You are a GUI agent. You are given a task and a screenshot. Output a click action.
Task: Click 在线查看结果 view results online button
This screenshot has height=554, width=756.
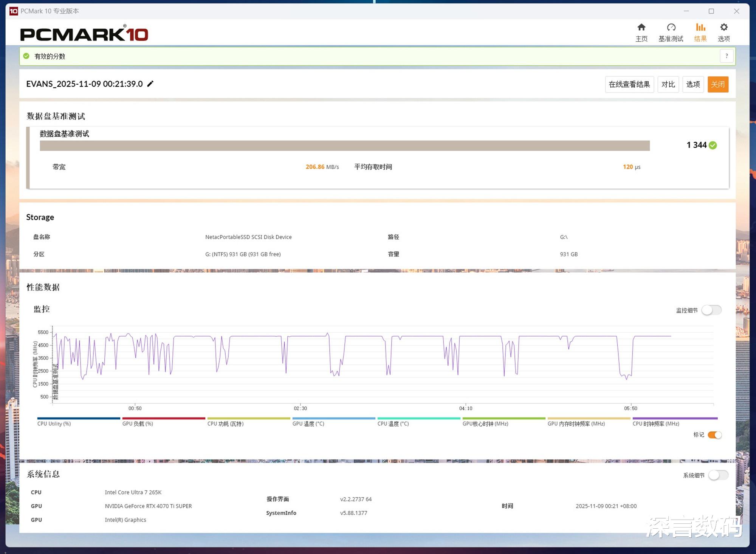coord(629,84)
